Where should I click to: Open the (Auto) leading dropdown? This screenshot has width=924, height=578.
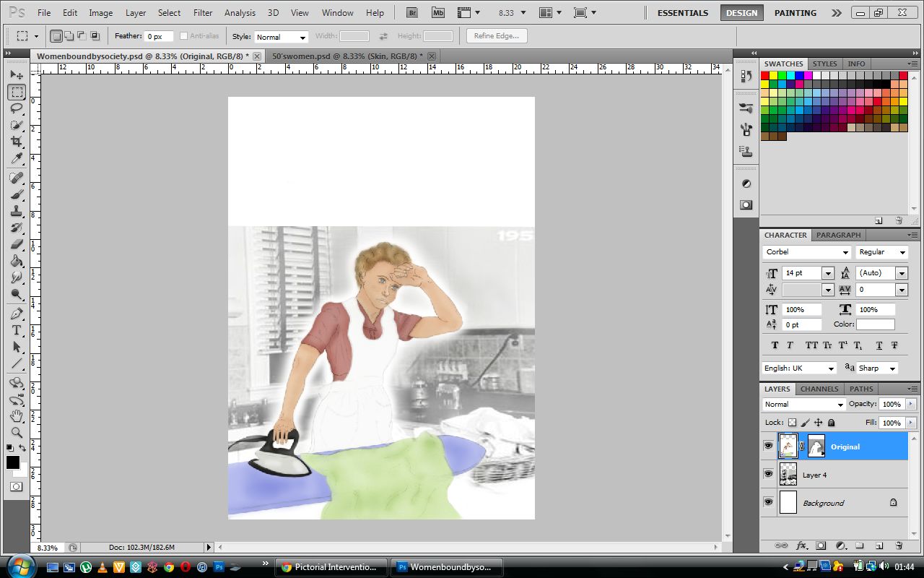tap(902, 273)
